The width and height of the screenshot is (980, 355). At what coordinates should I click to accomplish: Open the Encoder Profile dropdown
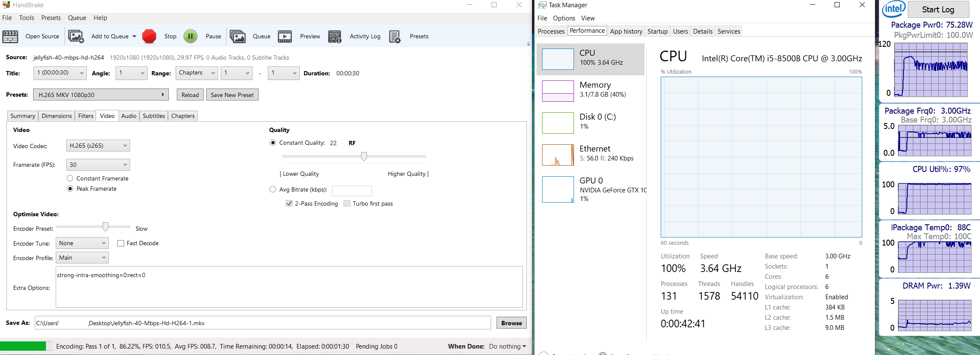tap(82, 258)
